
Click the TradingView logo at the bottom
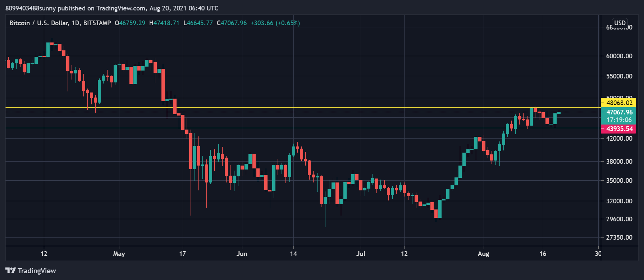click(31, 271)
